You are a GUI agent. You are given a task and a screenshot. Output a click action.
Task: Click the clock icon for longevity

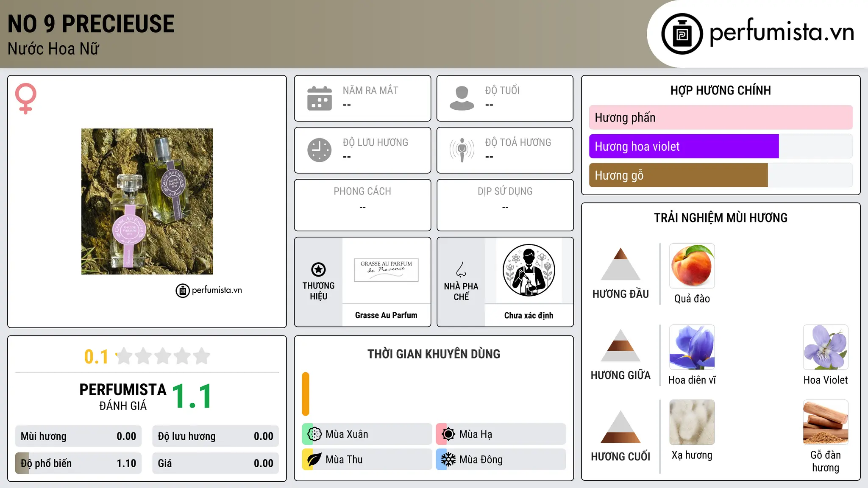(320, 150)
